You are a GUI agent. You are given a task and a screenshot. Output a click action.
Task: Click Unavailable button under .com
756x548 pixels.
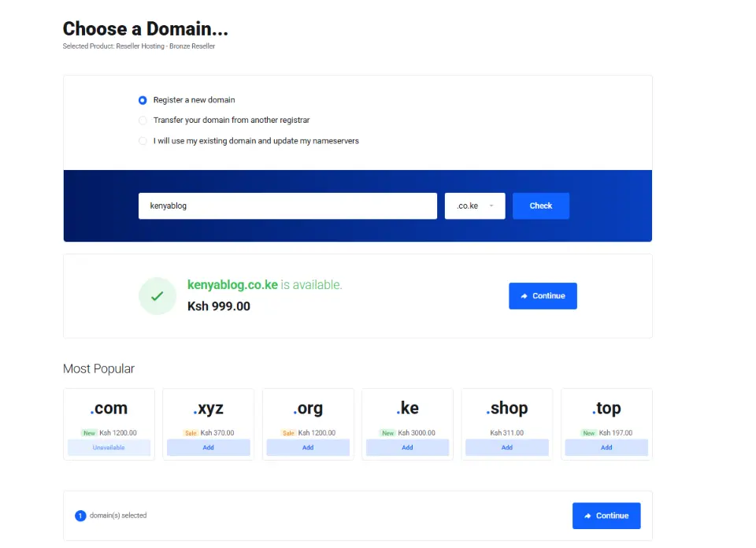(109, 448)
